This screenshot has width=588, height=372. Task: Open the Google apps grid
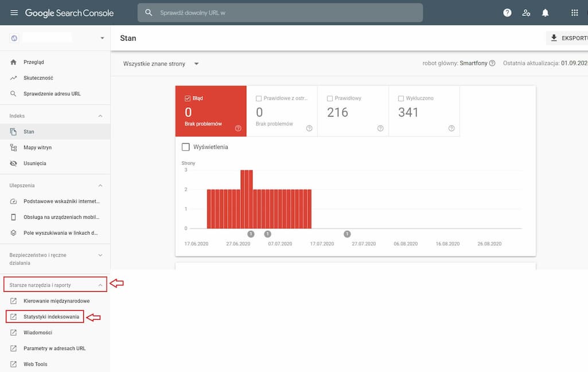pos(575,13)
